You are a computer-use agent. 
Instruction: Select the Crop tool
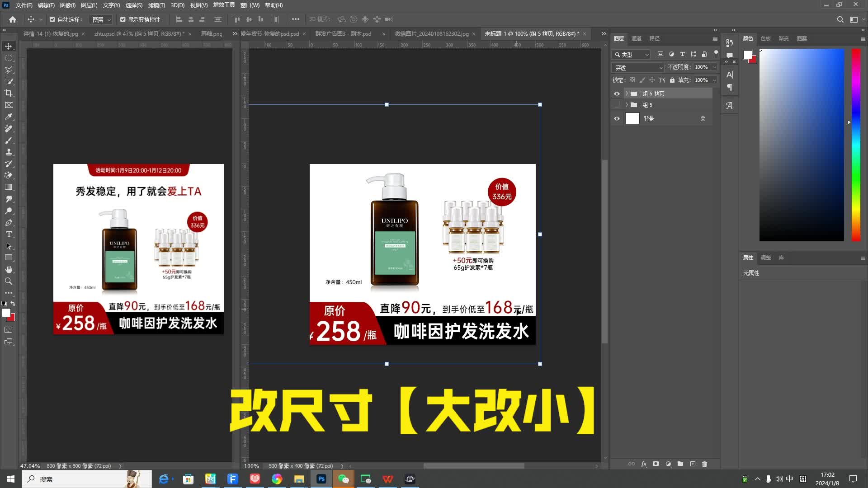(x=9, y=93)
